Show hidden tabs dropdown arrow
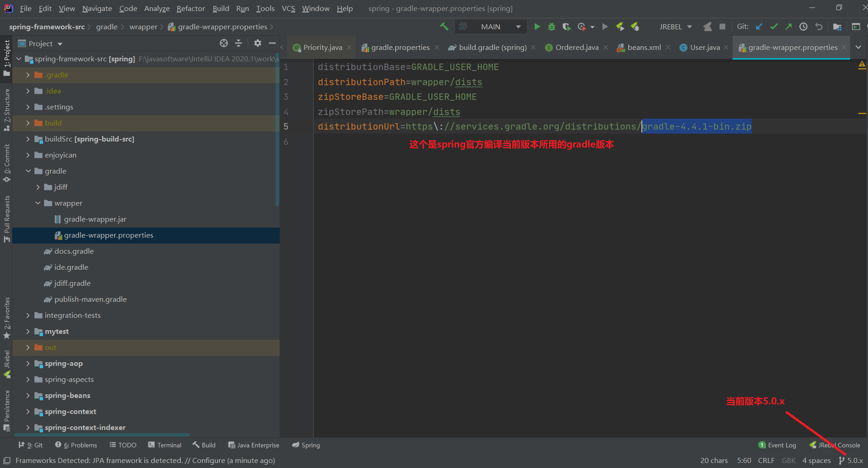This screenshot has width=868, height=468. tap(858, 47)
